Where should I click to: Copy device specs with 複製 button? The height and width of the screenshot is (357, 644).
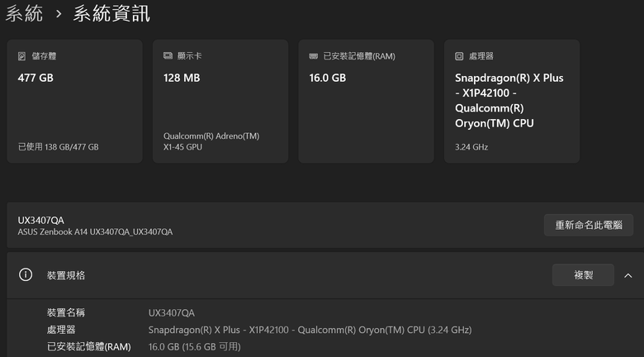click(583, 275)
